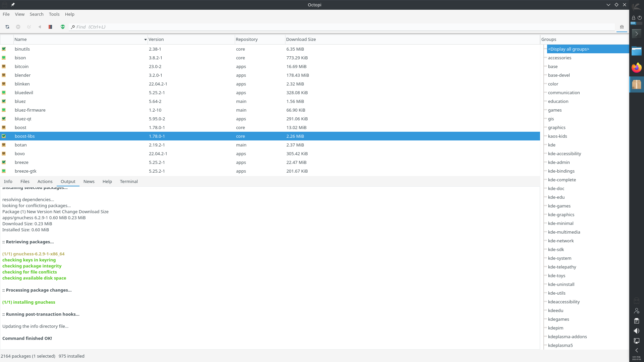Image resolution: width=644 pixels, height=362 pixels.
Task: Click the System upgrade fast-forward icon
Action: coord(18,27)
